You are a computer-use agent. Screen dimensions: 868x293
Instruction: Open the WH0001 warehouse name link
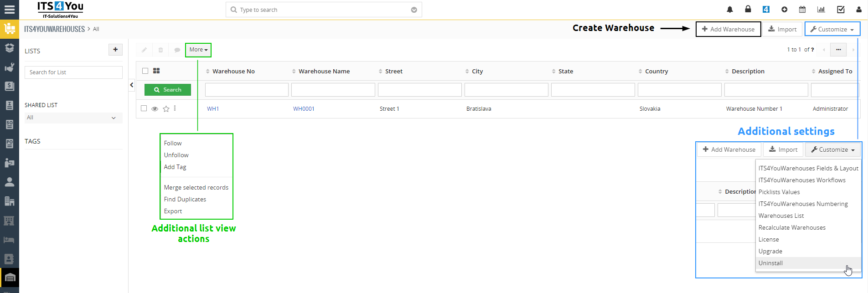coord(304,109)
